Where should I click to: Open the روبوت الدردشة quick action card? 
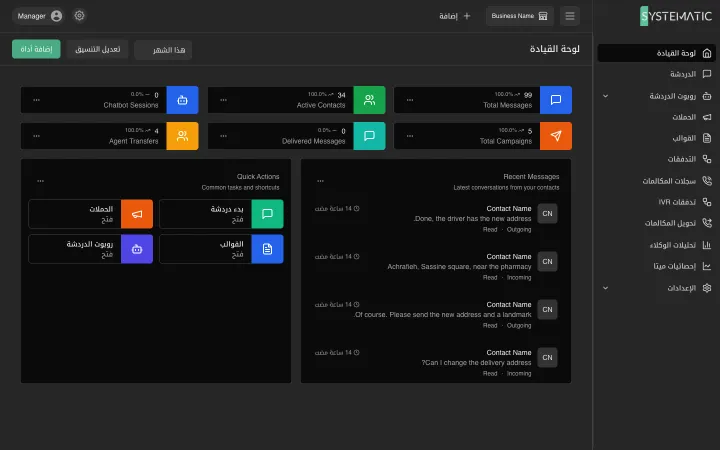(x=90, y=249)
